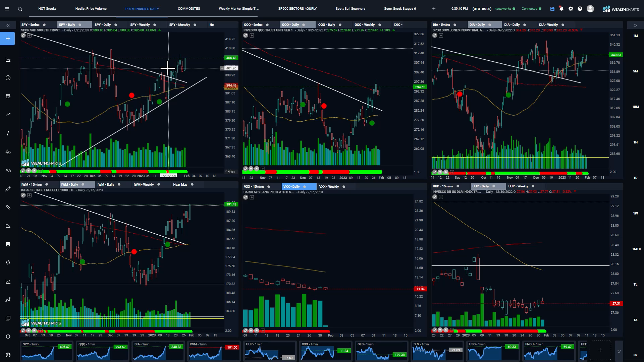This screenshot has height=362, width=644.
Task: Open the line chart type icon
Action: tap(8, 281)
